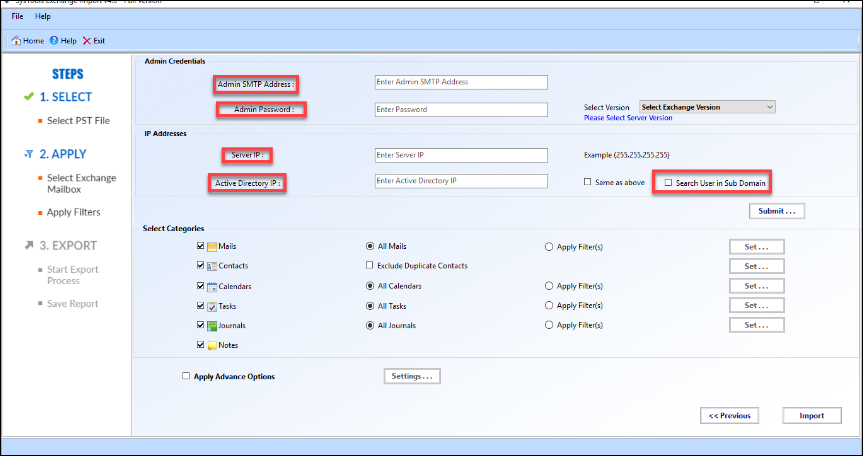Click Set button for Journals
Image resolution: width=863 pixels, height=456 pixels.
(x=757, y=325)
